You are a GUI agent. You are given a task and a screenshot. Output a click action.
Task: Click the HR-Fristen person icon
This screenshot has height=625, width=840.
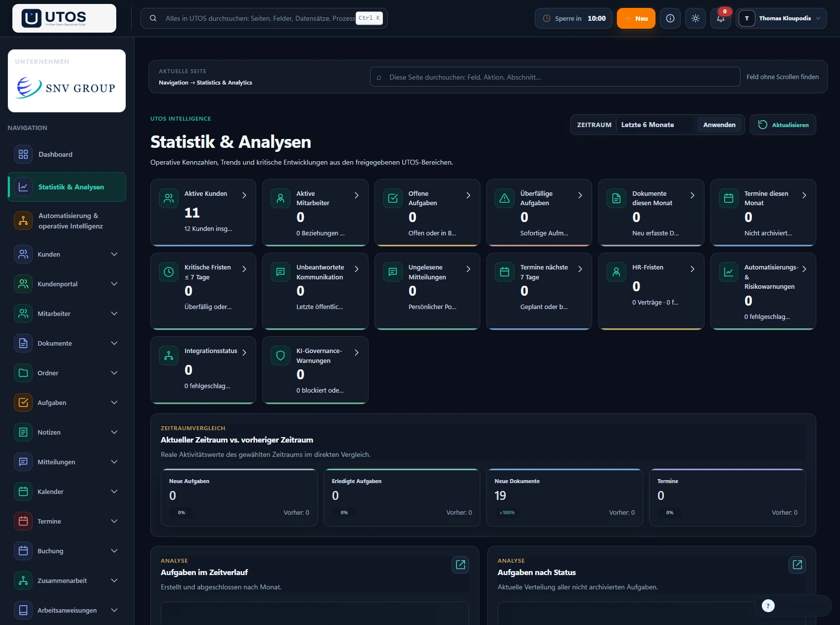[616, 272]
